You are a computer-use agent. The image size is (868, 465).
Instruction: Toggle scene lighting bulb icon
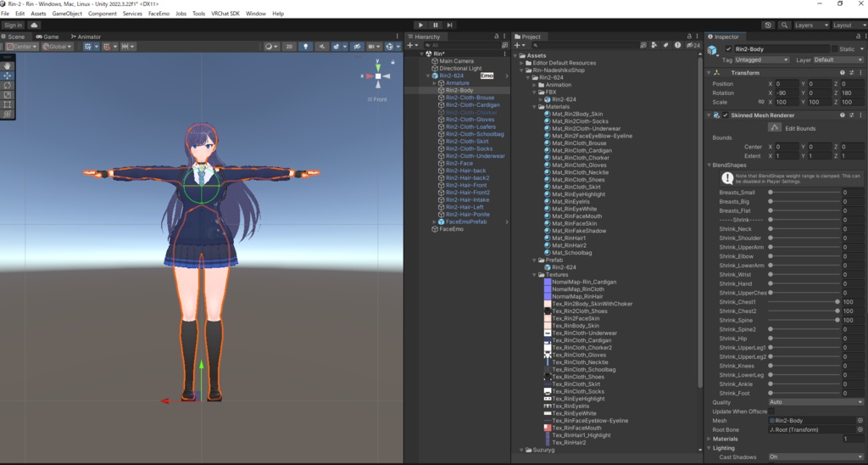pyautogui.click(x=305, y=47)
